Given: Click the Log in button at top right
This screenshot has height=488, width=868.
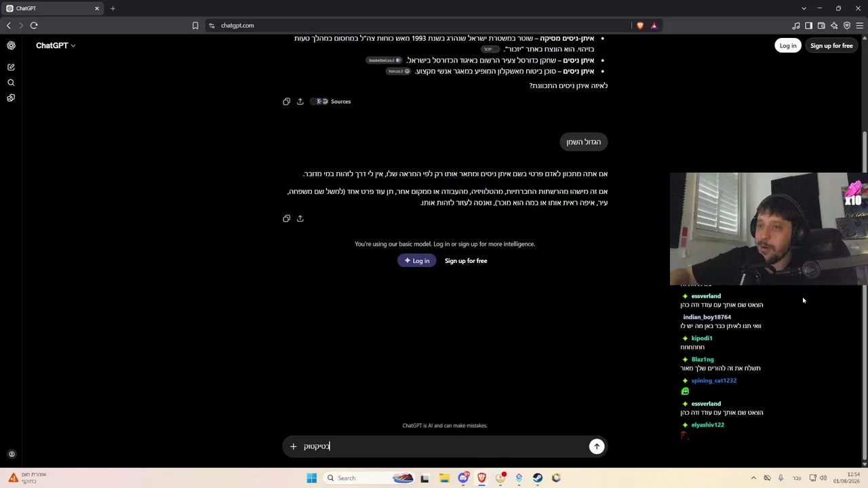Looking at the screenshot, I should tap(788, 45).
